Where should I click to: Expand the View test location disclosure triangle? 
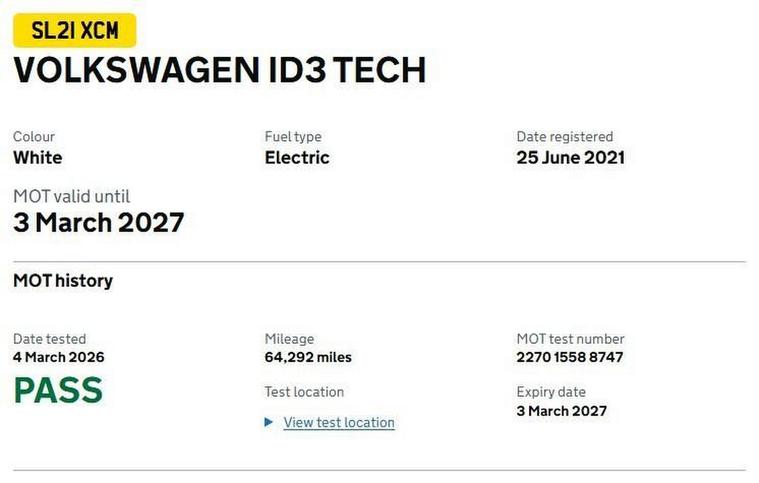[269, 422]
